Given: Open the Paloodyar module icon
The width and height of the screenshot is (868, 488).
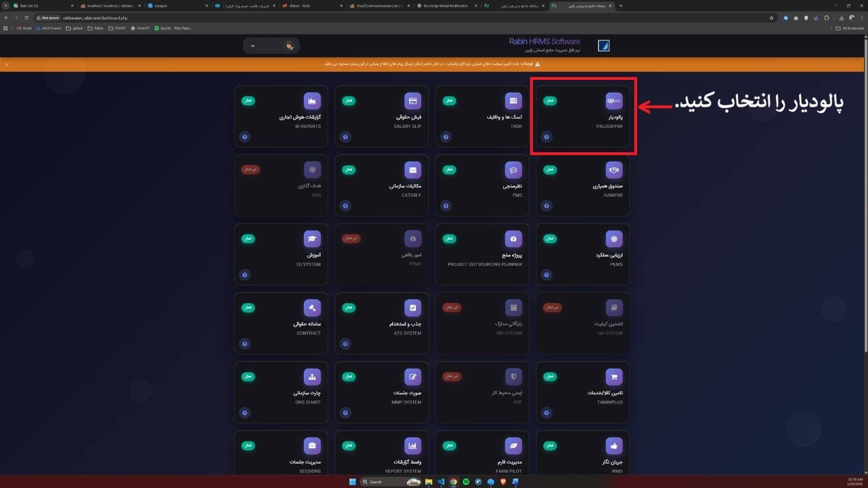Looking at the screenshot, I should pos(613,101).
